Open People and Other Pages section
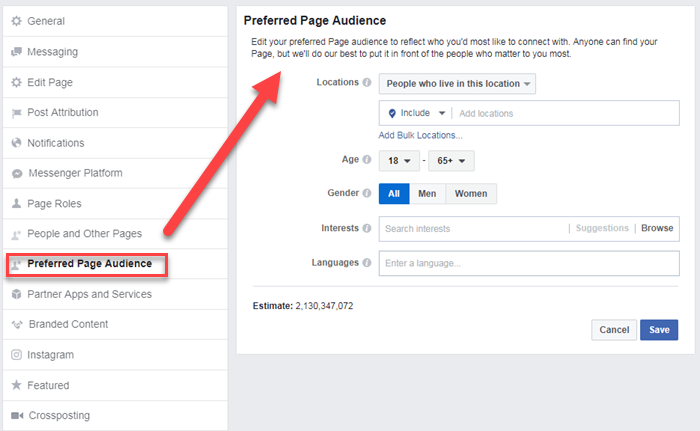Image resolution: width=700 pixels, height=431 pixels. [x=115, y=234]
